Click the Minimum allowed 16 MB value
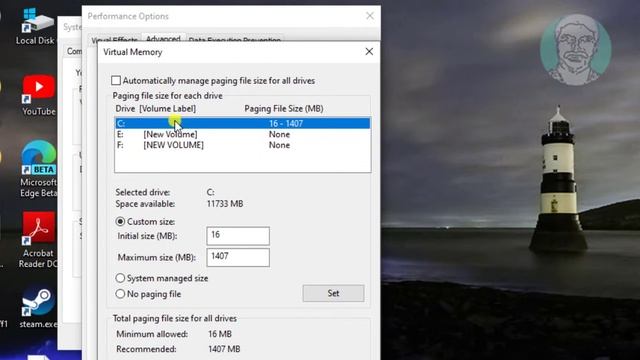 tap(220, 334)
